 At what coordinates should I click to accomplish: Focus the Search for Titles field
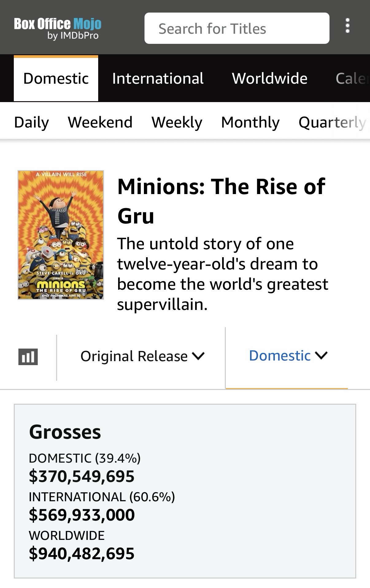coord(237,29)
